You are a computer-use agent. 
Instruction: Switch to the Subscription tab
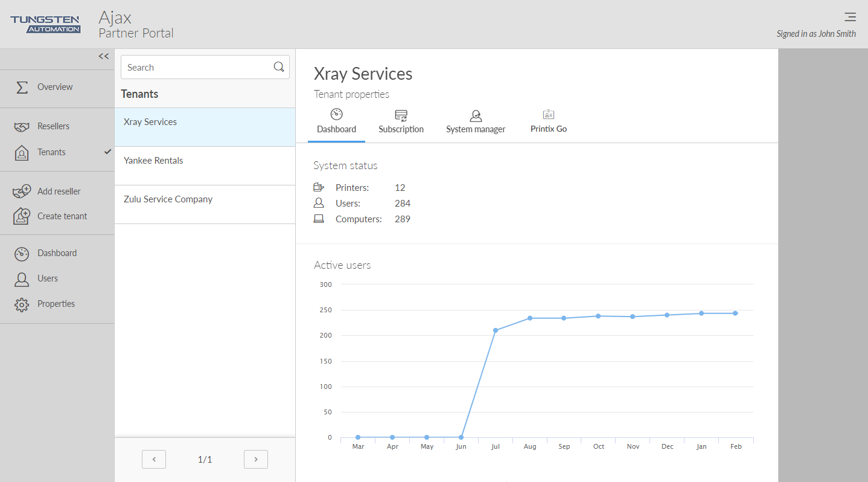pos(401,121)
